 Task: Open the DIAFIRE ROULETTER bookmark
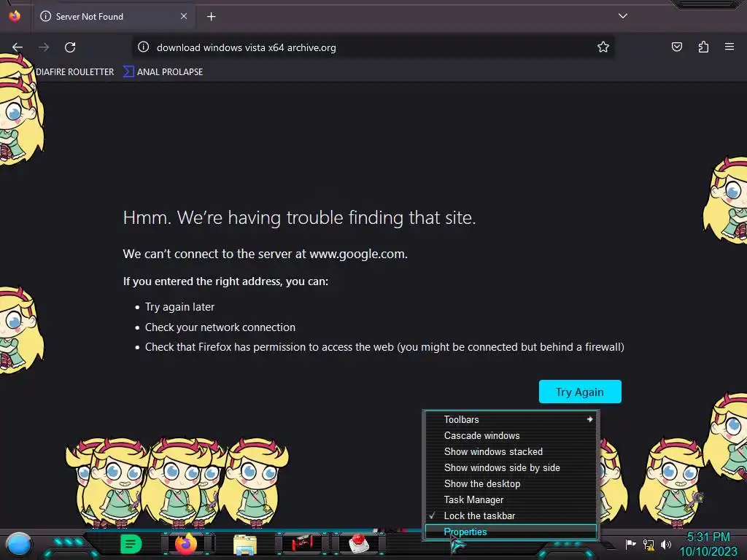pyautogui.click(x=75, y=72)
